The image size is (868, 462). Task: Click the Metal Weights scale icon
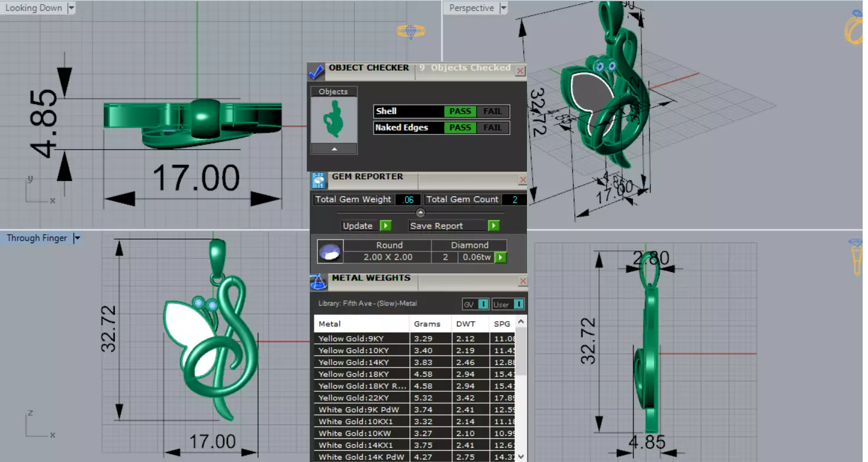click(x=318, y=282)
